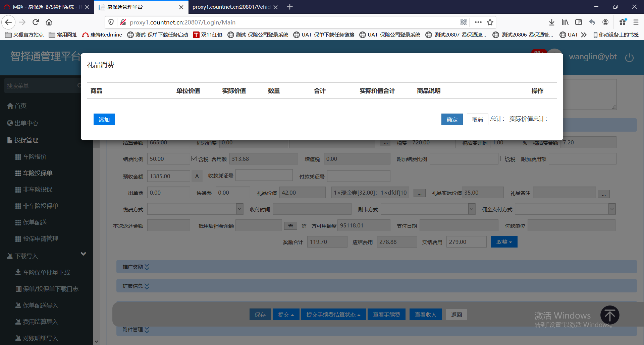Reload the page with the refresh icon
The height and width of the screenshot is (345, 644).
[x=36, y=22]
